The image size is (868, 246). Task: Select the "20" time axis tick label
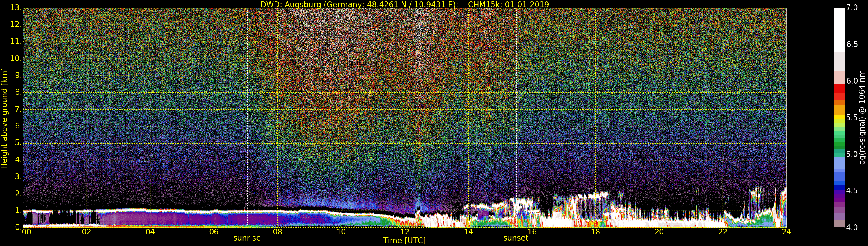659,232
